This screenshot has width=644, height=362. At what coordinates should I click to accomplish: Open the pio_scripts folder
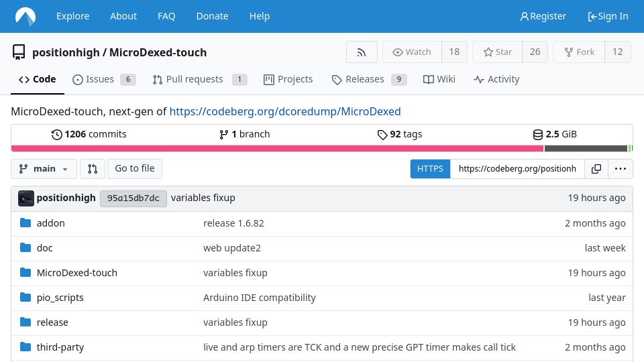60,298
